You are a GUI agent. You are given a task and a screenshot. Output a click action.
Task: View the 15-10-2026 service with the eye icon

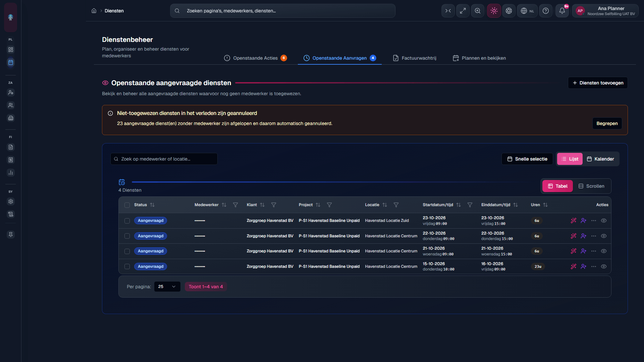pyautogui.click(x=604, y=266)
